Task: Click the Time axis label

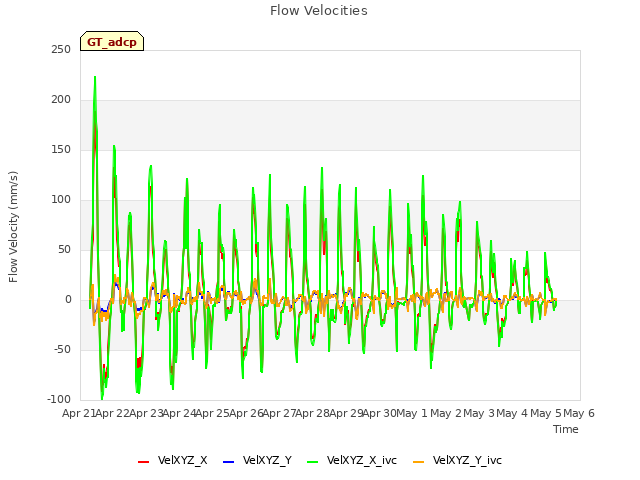Action: (566, 429)
